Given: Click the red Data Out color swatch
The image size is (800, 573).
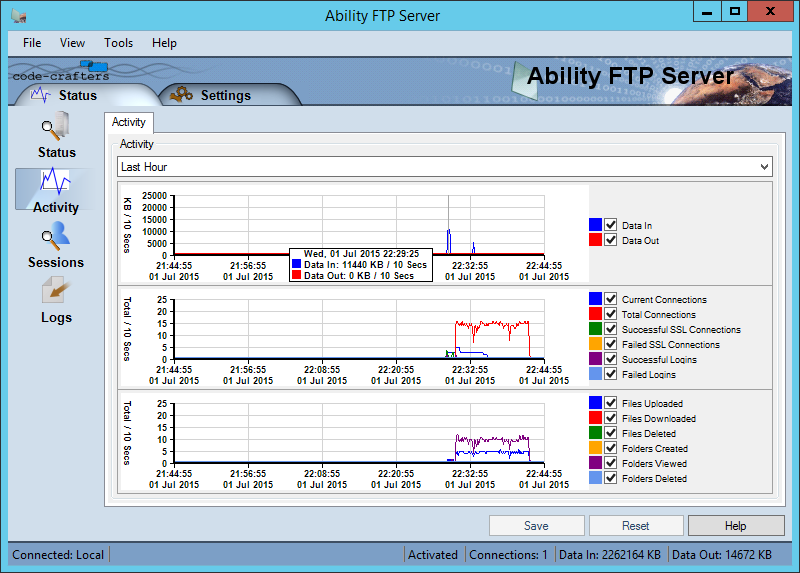Looking at the screenshot, I should [x=596, y=241].
